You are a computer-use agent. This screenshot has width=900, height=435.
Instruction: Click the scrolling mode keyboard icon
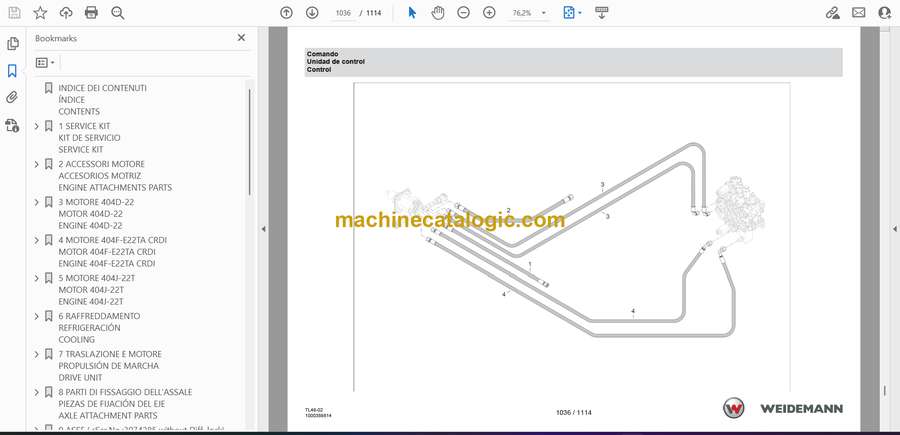[x=601, y=13]
